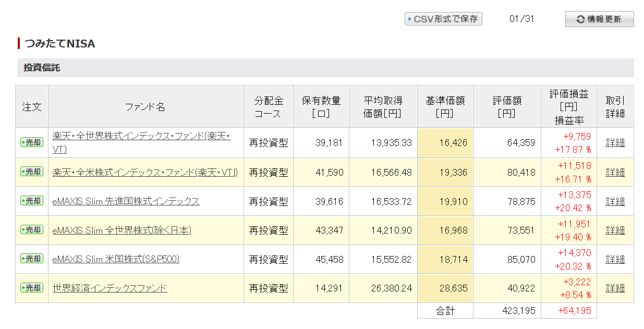Click the 評価額[円] column header
The height and width of the screenshot is (329, 644).
507,106
